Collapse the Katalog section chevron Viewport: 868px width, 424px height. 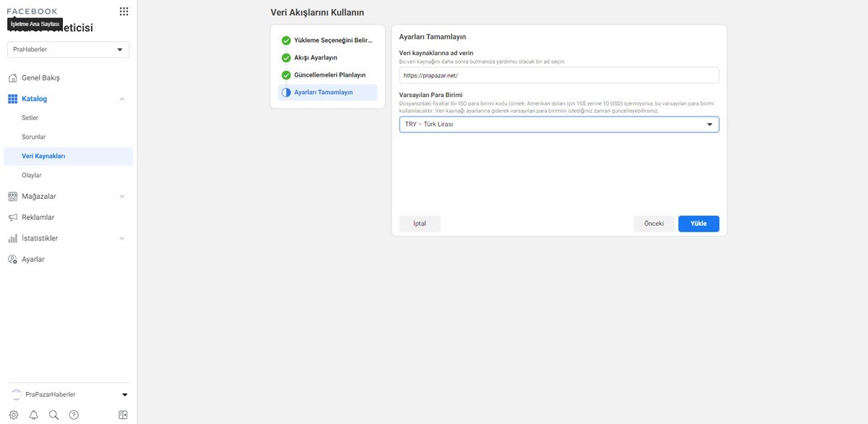click(122, 99)
